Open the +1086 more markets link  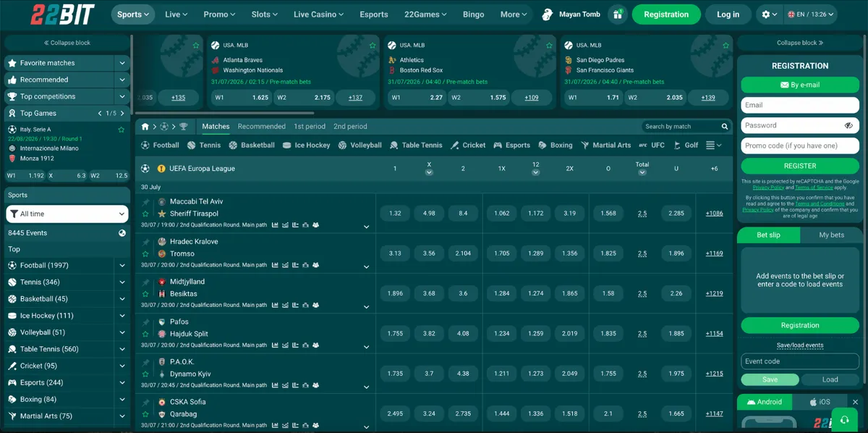coord(714,214)
